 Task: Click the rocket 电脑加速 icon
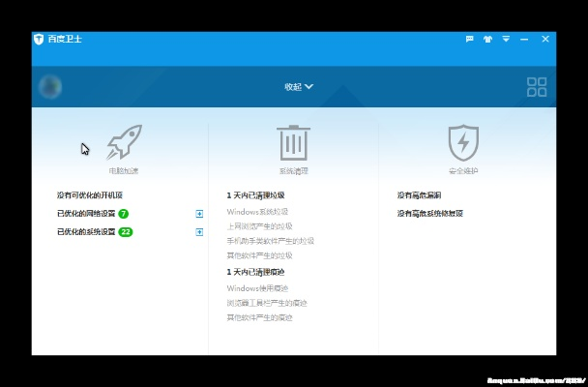[x=124, y=142]
